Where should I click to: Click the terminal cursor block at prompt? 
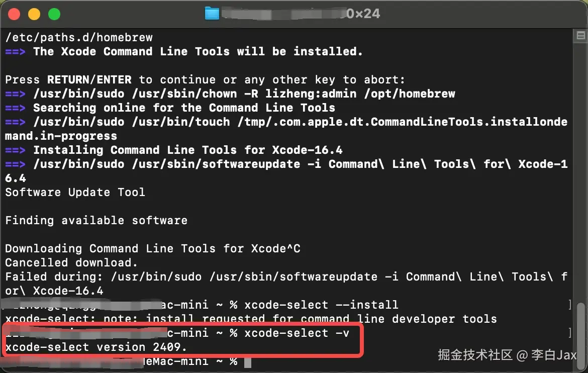point(247,361)
